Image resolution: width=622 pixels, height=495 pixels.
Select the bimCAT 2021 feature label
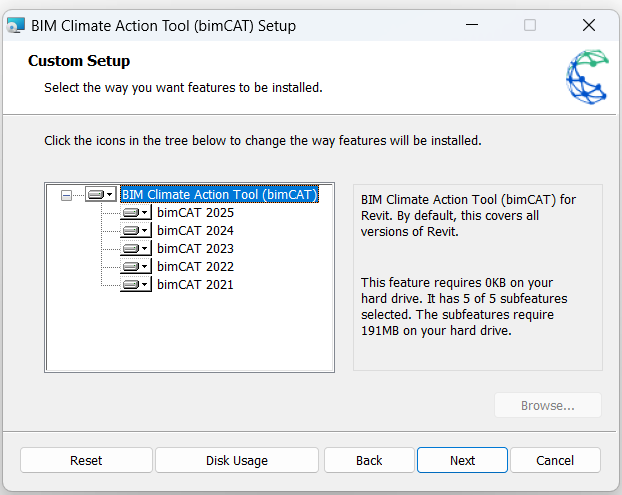coord(195,285)
